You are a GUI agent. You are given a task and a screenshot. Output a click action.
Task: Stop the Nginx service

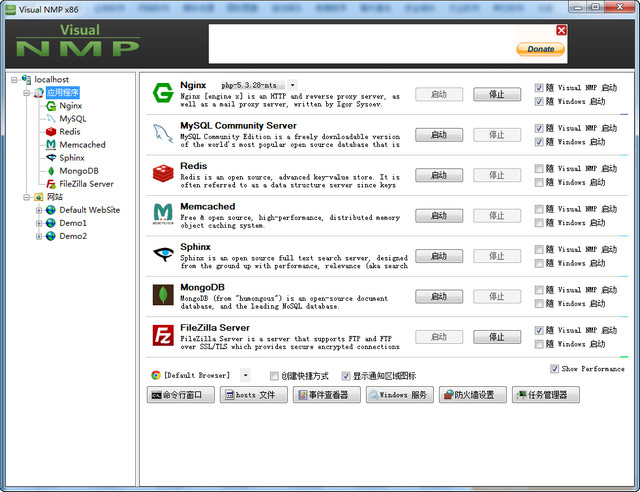(x=497, y=94)
